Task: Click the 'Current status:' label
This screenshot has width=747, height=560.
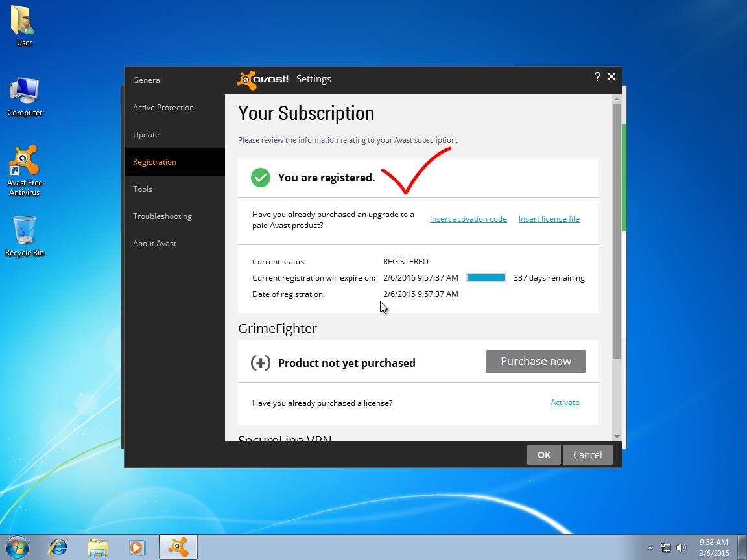Action: [279, 261]
